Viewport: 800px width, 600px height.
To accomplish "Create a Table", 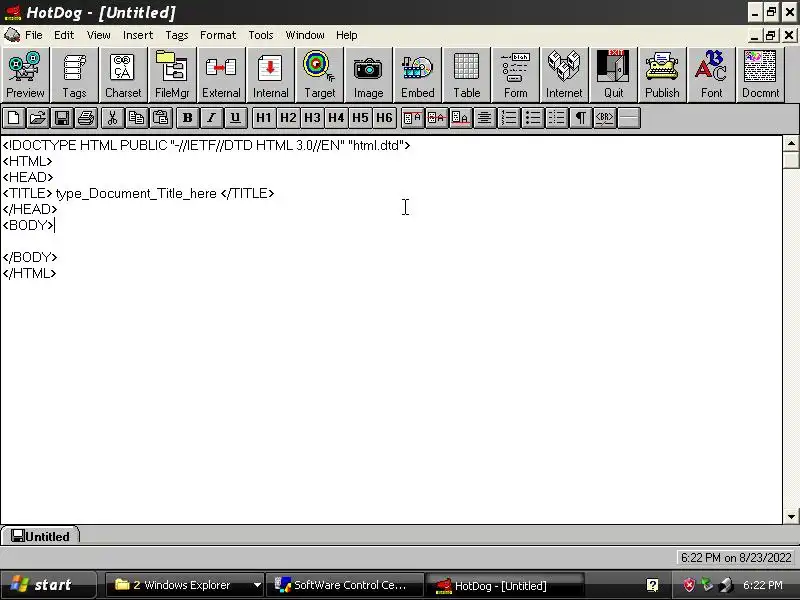I will coord(466,75).
